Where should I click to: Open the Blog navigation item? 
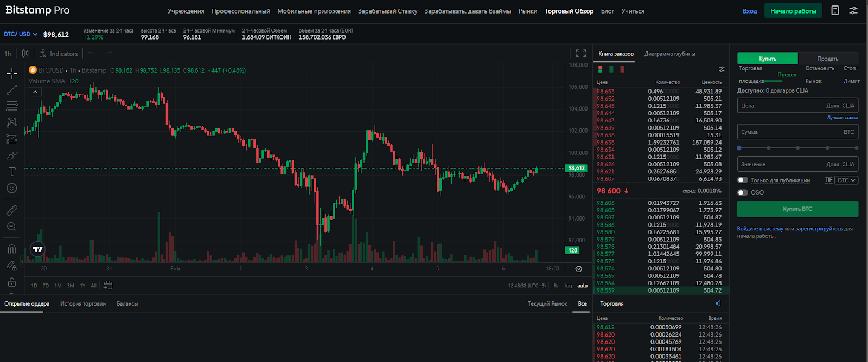pyautogui.click(x=607, y=11)
